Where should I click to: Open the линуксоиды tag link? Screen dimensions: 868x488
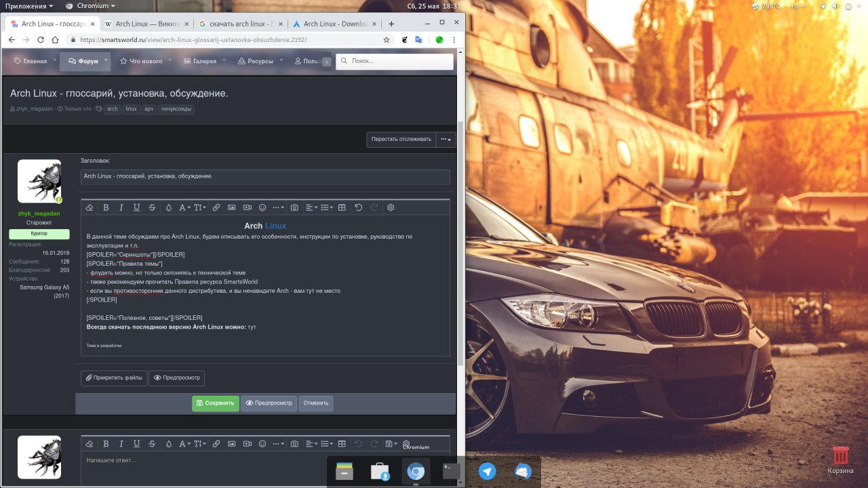click(x=176, y=109)
